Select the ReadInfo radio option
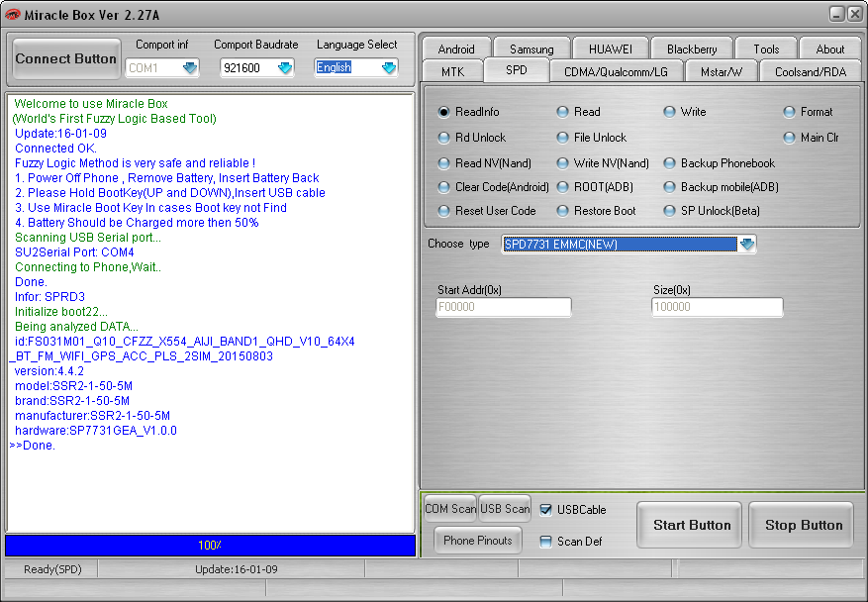868x602 pixels. 468,112
